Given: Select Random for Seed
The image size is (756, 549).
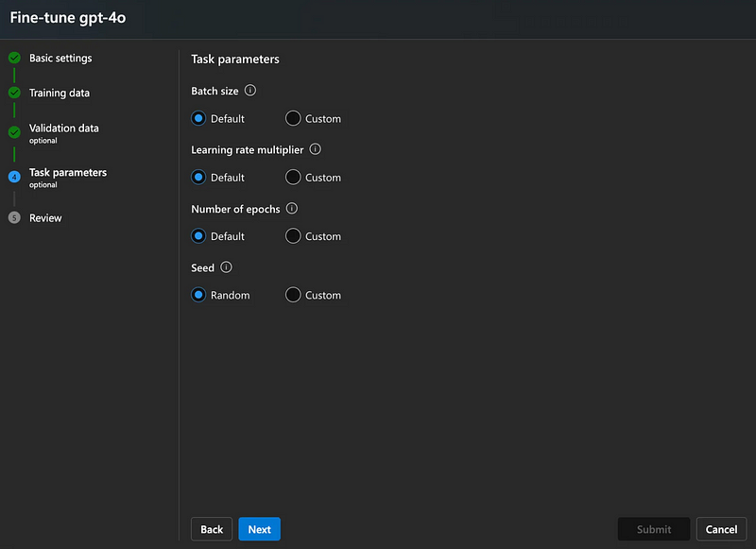Looking at the screenshot, I should (x=198, y=295).
